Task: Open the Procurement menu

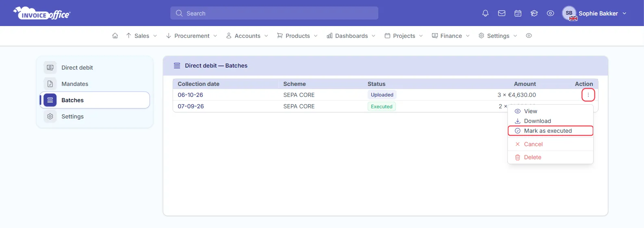Action: (x=191, y=36)
